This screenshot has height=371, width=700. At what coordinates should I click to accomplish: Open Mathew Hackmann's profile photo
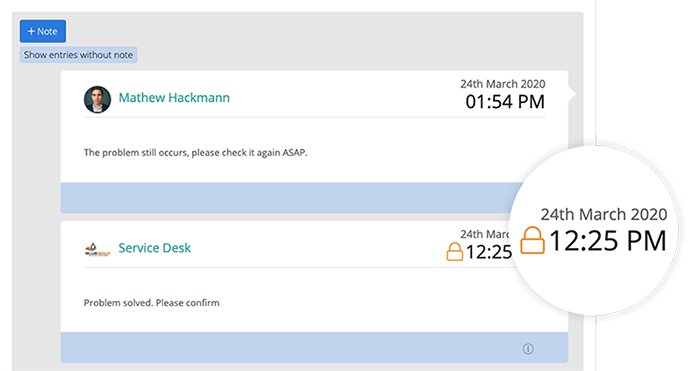coord(97,99)
